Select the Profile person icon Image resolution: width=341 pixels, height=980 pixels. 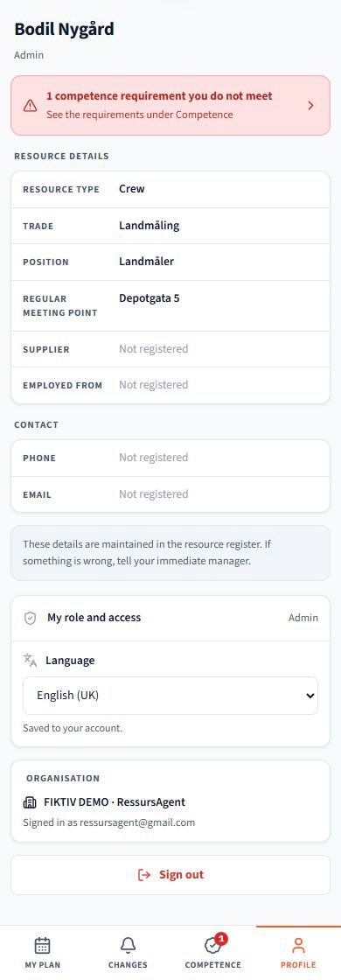298,944
